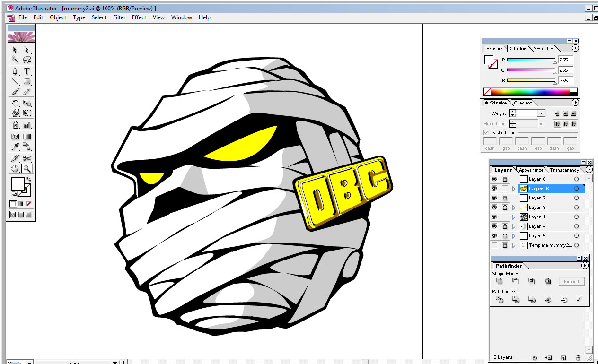This screenshot has width=598, height=364.
Task: Pick the Magic Wand tool
Action: coord(15,60)
